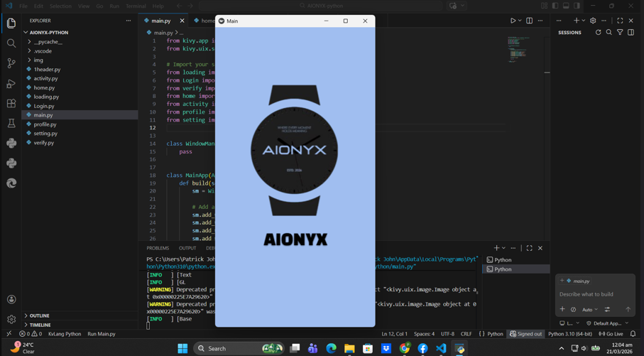This screenshot has width=644, height=356.
Task: Open profile.py in the explorer
Action: point(45,124)
